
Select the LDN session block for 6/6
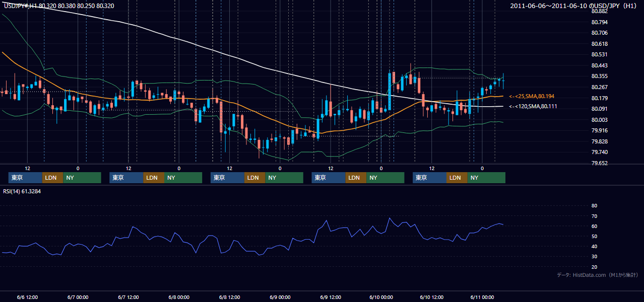52,178
